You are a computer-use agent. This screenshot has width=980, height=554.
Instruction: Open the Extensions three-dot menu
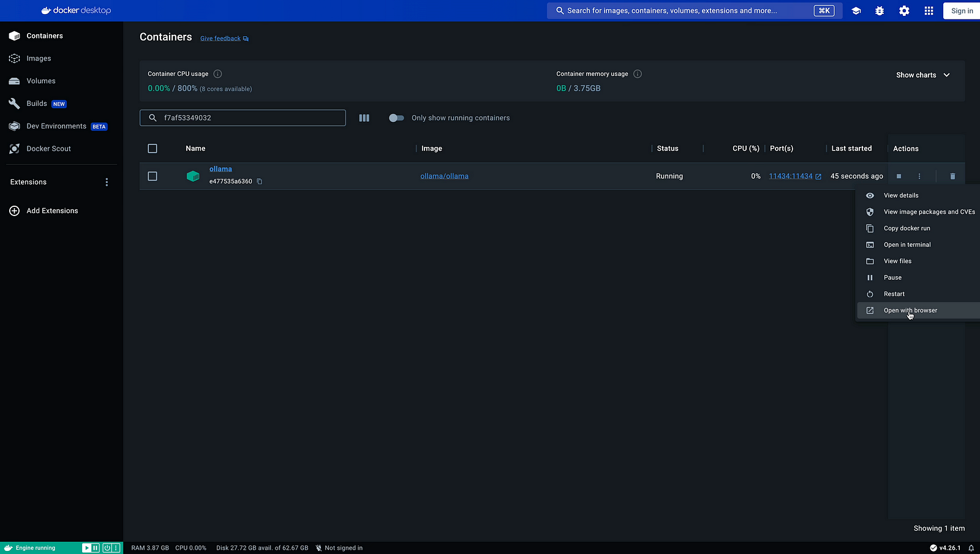coord(107,182)
